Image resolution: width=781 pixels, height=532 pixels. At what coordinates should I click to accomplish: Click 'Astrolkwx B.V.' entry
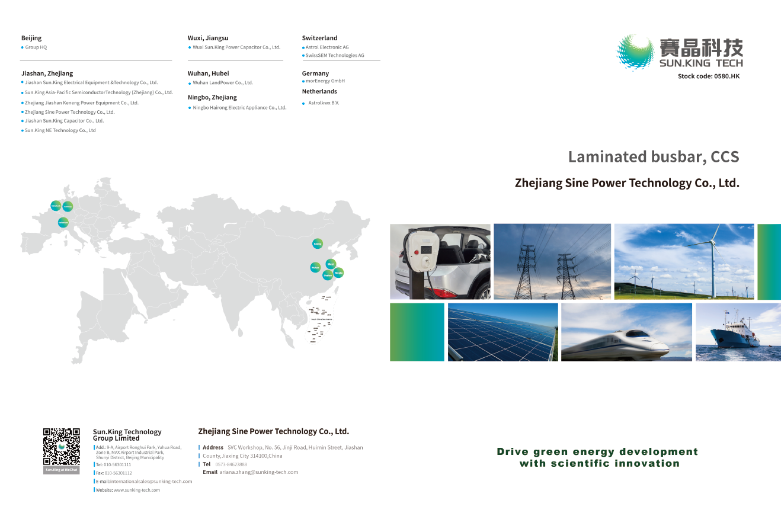pyautogui.click(x=324, y=103)
